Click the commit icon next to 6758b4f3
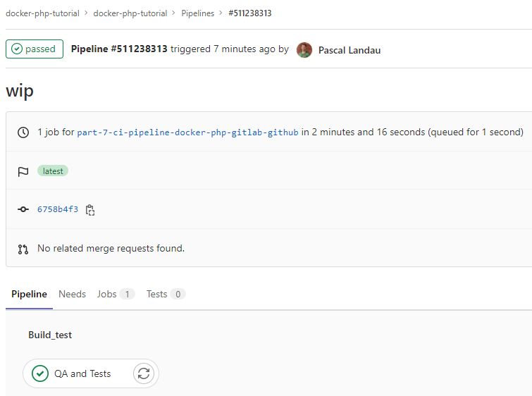The height and width of the screenshot is (396, 532). coord(23,209)
